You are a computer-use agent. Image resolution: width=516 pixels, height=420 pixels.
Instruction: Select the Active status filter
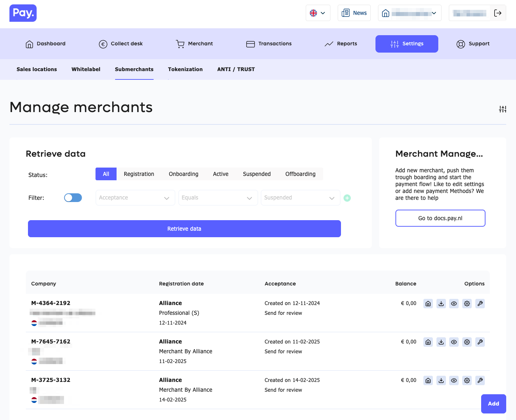click(221, 174)
